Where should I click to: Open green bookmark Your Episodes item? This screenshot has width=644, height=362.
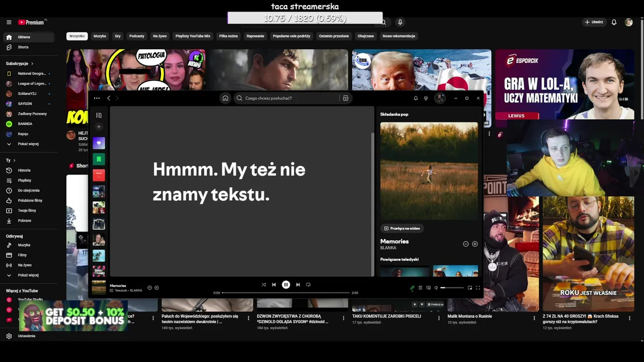pos(99,159)
